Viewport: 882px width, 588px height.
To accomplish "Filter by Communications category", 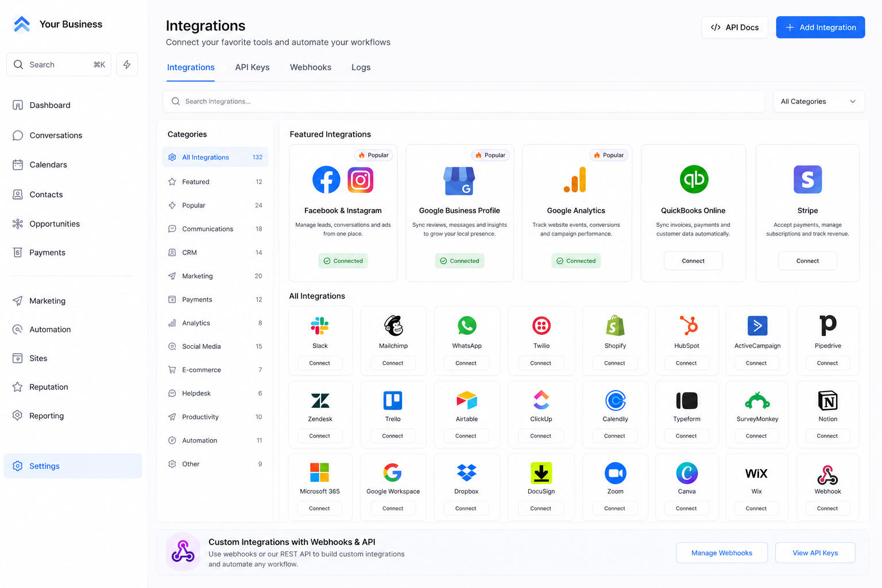I will (x=215, y=229).
